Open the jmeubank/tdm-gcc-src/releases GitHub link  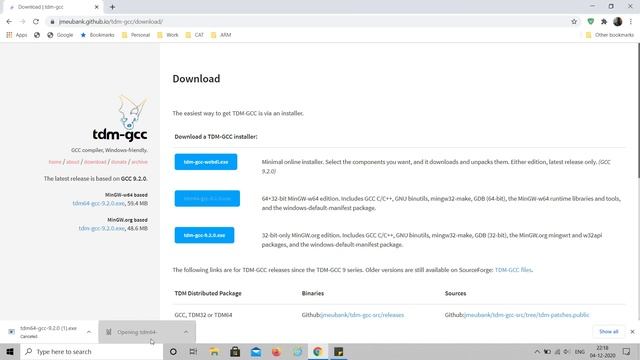[362, 315]
